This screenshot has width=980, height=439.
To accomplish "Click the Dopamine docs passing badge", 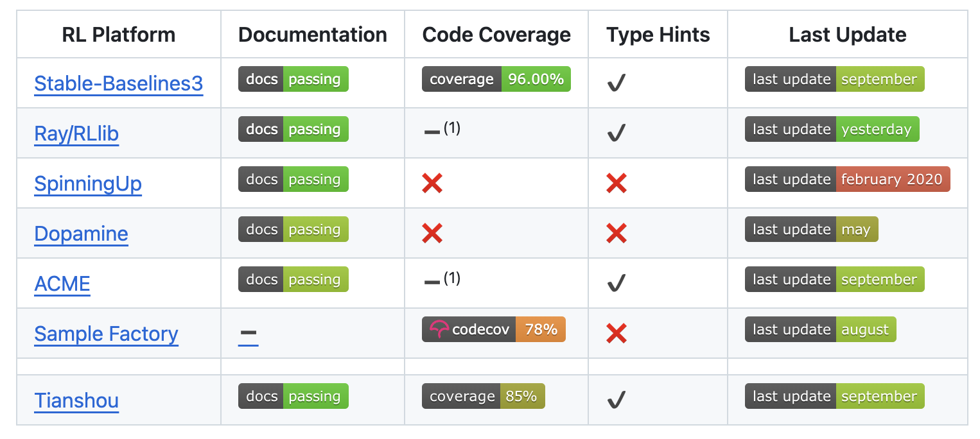I will (293, 229).
